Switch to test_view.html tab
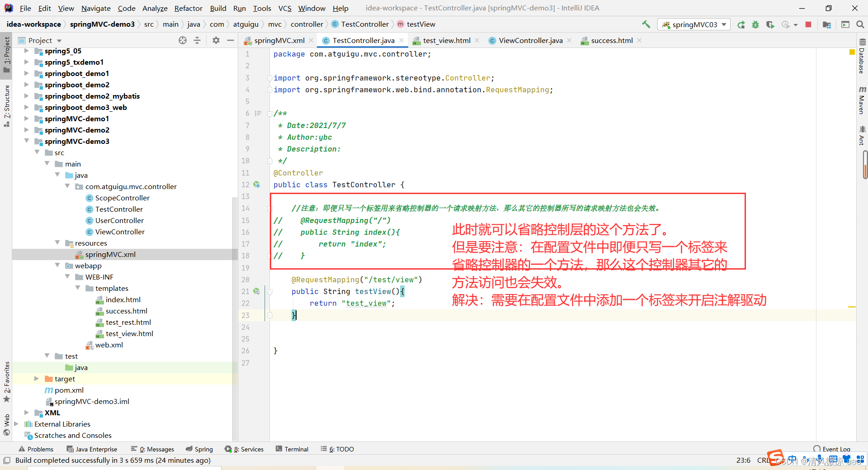Viewport: 868px width, 470px height. [446, 40]
